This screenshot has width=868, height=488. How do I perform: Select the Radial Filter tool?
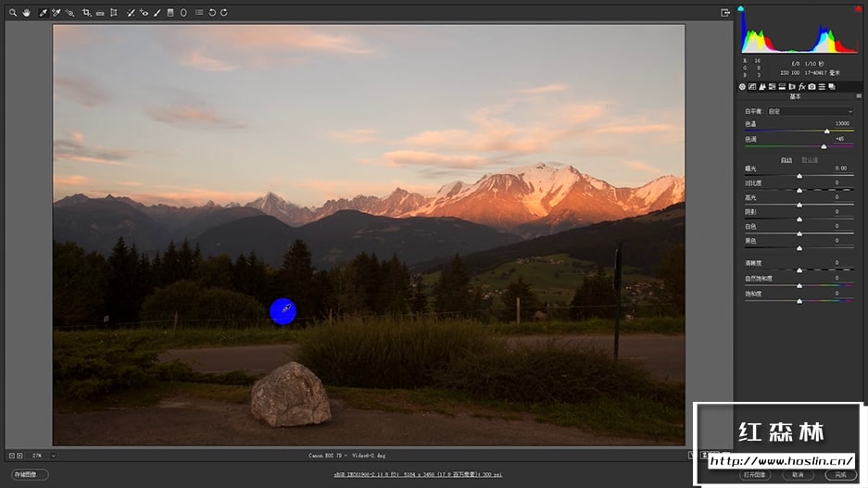[x=183, y=13]
